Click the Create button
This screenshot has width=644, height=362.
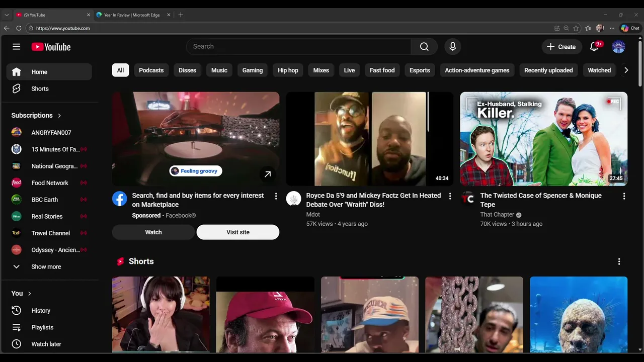click(561, 47)
